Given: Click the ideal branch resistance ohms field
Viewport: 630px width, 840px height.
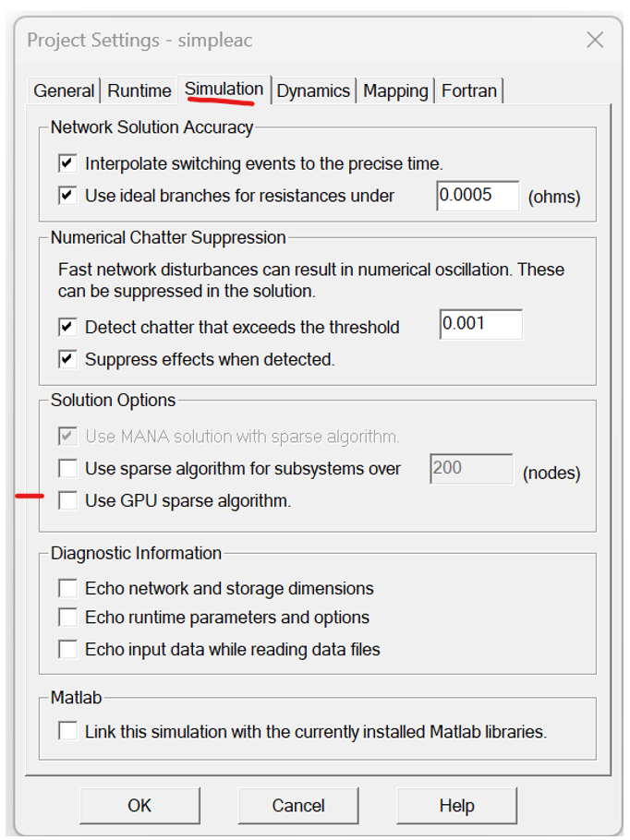Looking at the screenshot, I should 477,196.
